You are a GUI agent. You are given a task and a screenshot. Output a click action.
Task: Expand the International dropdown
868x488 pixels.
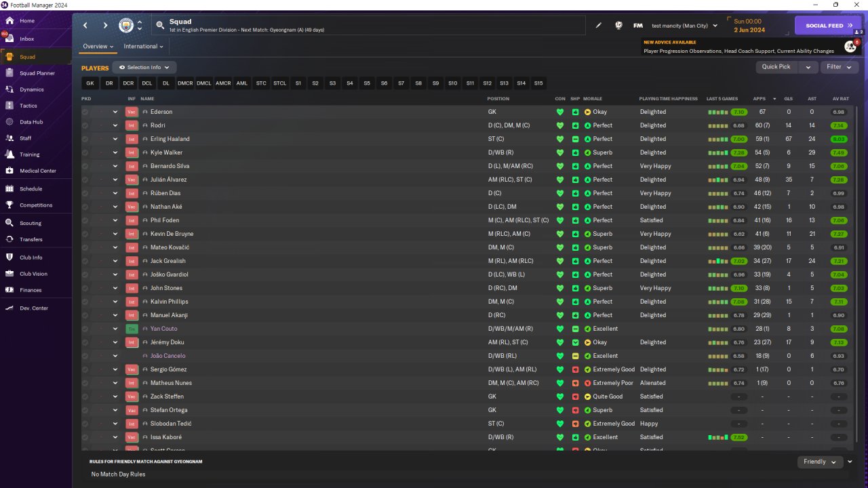(143, 47)
